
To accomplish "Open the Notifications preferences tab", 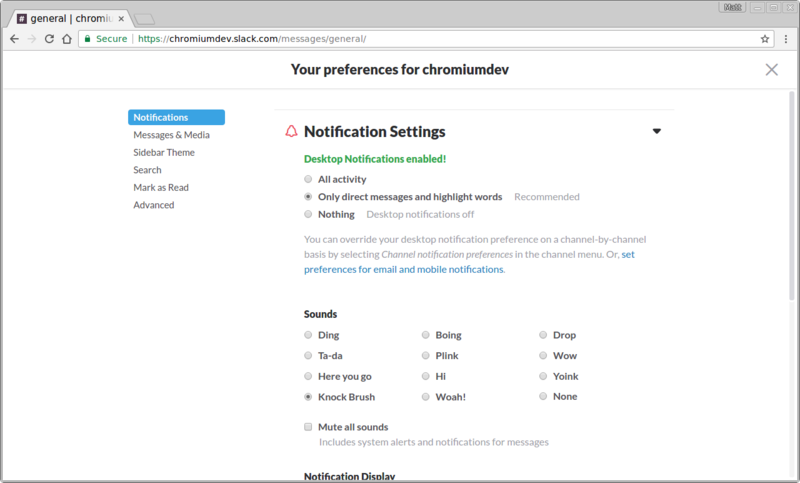I will pyautogui.click(x=177, y=117).
